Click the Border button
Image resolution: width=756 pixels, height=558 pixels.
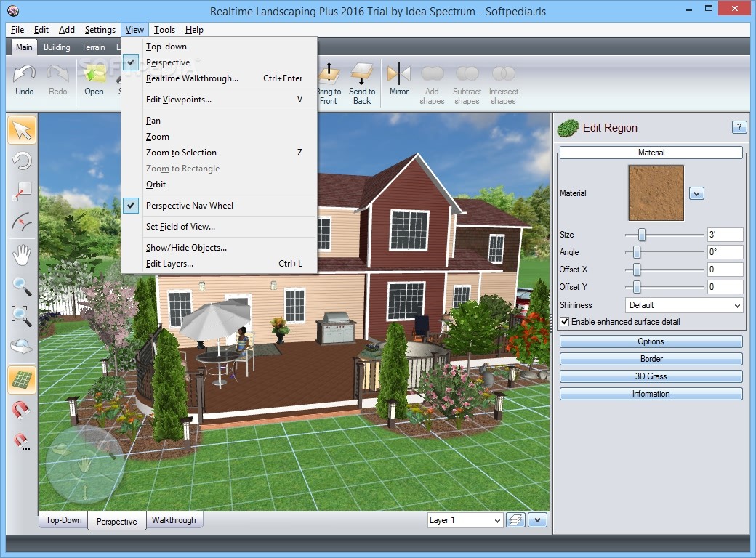click(x=651, y=358)
